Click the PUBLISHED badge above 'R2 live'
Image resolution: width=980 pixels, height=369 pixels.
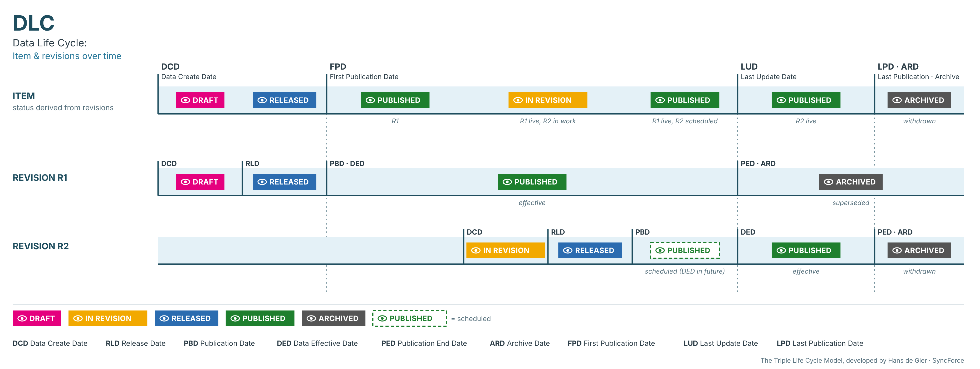coord(806,100)
